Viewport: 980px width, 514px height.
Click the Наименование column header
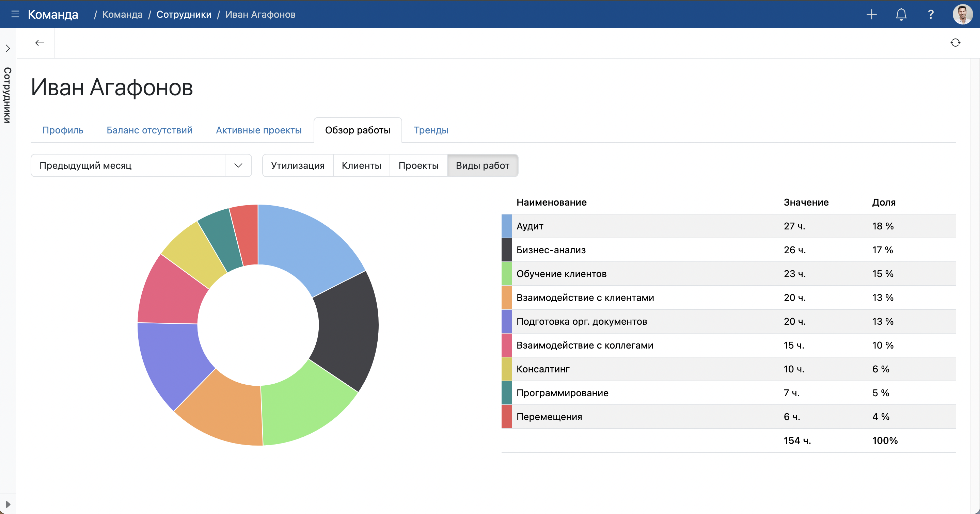click(551, 202)
